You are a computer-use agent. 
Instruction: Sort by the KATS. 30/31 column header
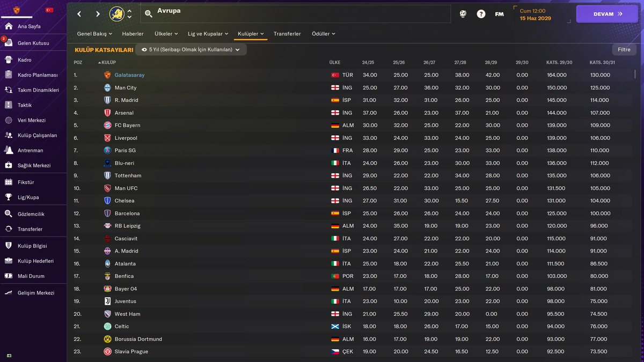tap(602, 63)
